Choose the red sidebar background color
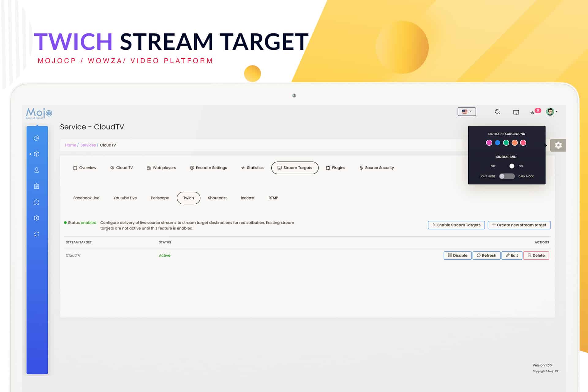The image size is (588, 392). [523, 143]
